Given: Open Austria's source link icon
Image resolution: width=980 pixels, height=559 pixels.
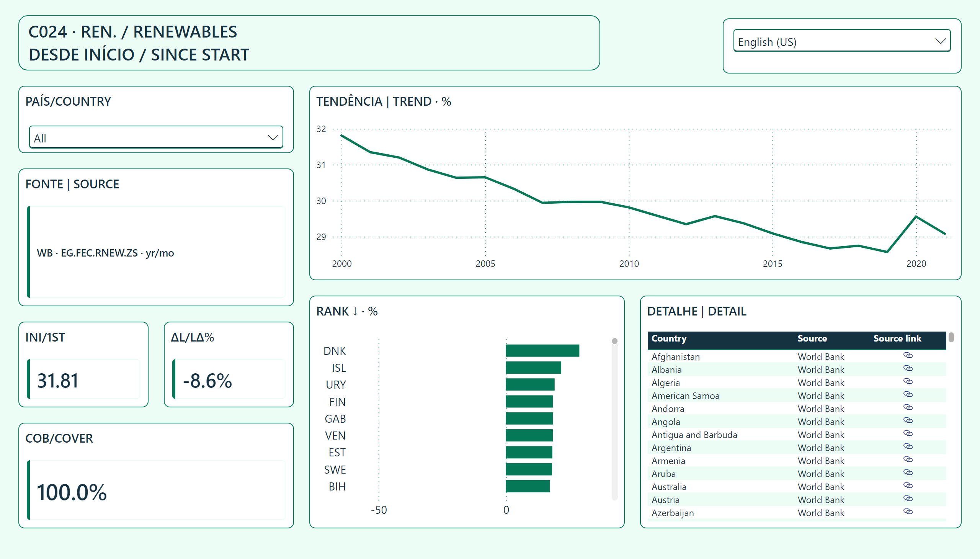Looking at the screenshot, I should (907, 499).
